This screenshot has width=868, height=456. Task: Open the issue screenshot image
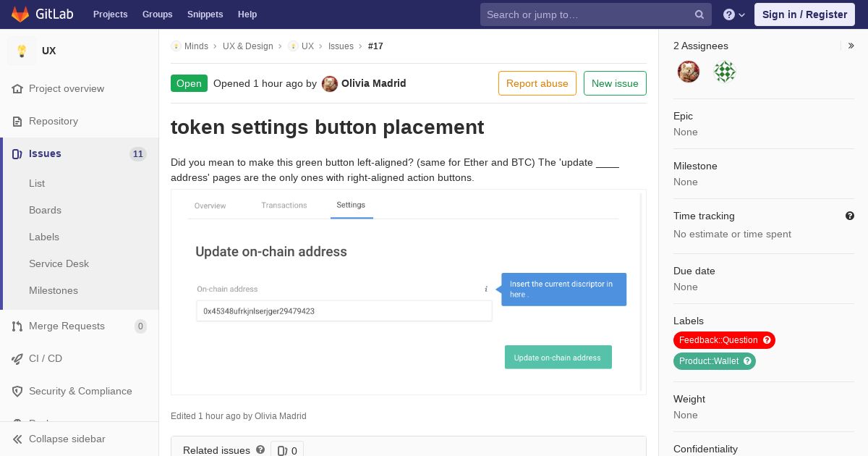tap(408, 292)
